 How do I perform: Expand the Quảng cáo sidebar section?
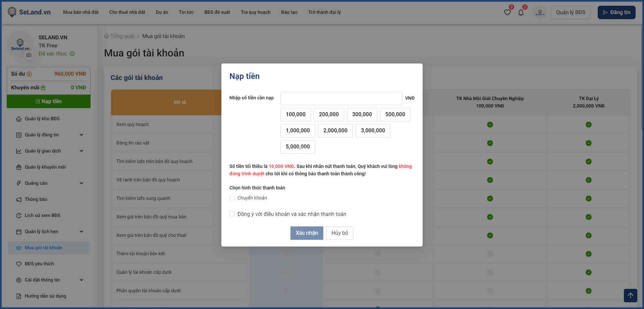click(x=81, y=183)
